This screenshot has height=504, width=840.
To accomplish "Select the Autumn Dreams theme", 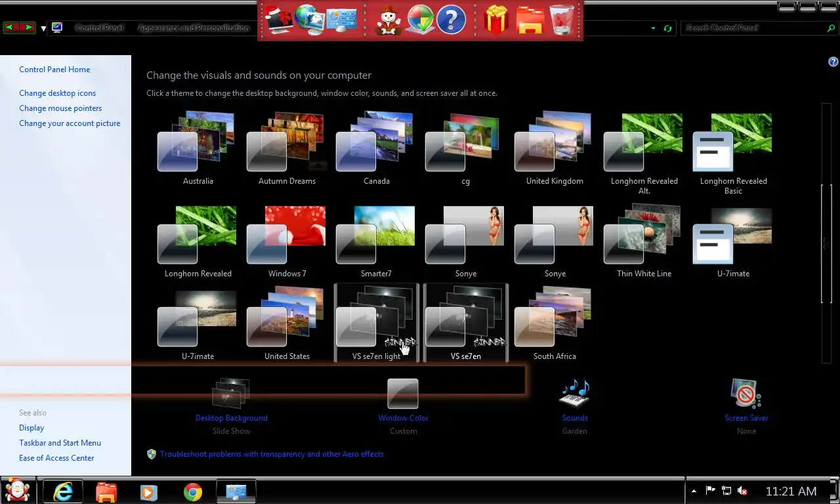I will pos(287,148).
